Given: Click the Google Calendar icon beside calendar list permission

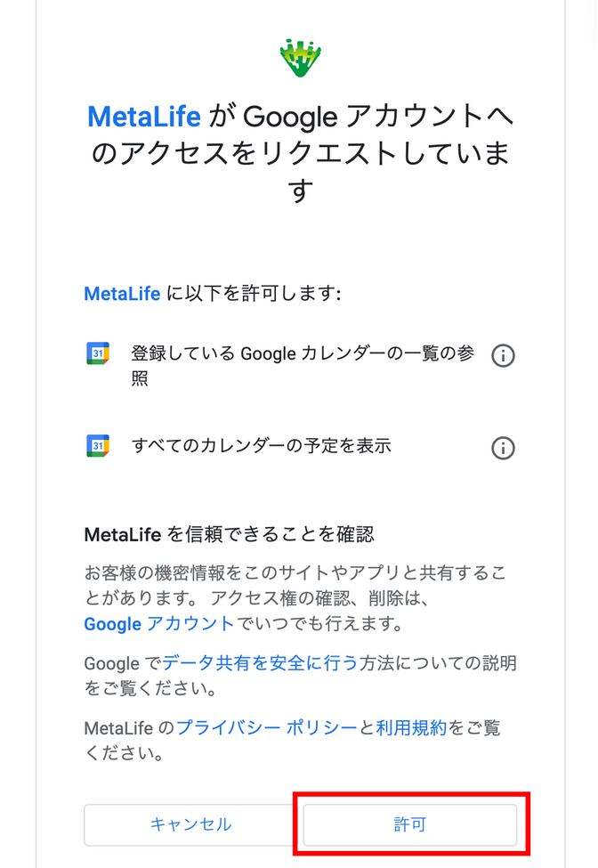Looking at the screenshot, I should [x=98, y=353].
